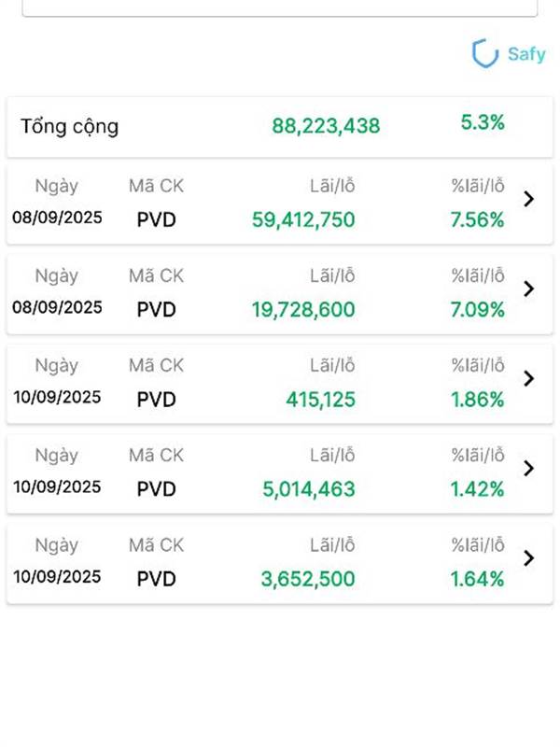Click the total profit 88,223,438
560x747 pixels.
[x=326, y=125]
